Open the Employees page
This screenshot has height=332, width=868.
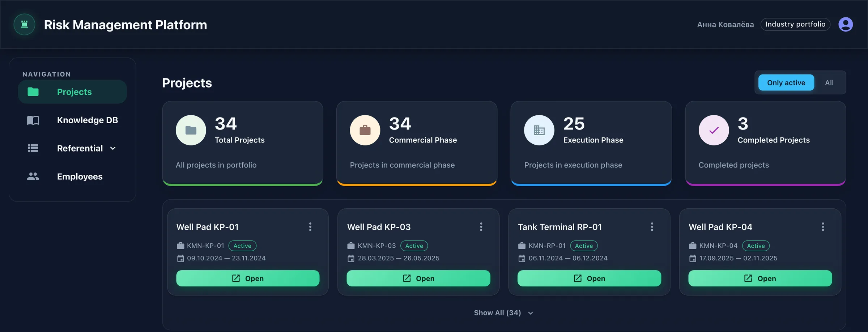click(72, 176)
